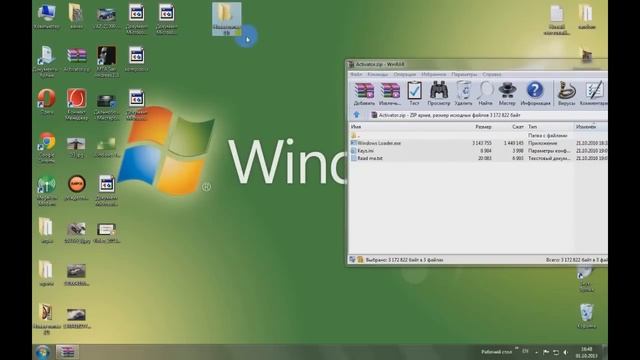Viewport: 640px width, 360px height.
Task: Select the parent folder '..' row
Action: [x=478, y=136]
